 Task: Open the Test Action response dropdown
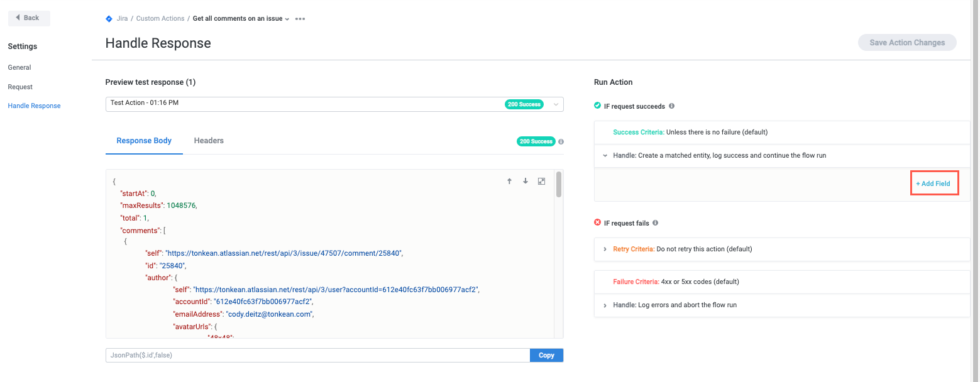coord(555,104)
